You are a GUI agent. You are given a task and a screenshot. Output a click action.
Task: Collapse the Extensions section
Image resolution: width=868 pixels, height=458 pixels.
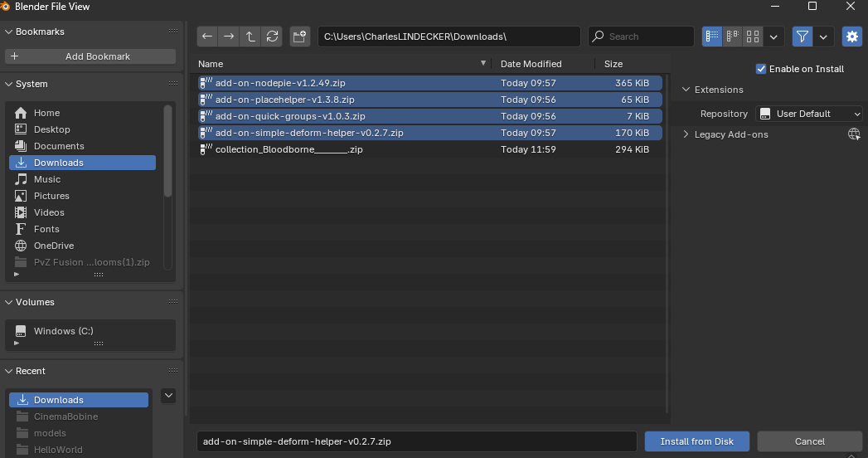point(686,89)
